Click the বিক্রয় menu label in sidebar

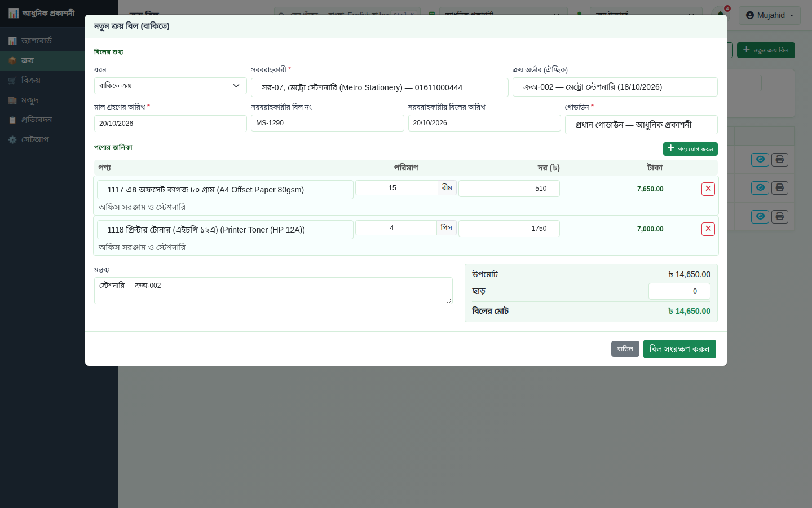click(x=31, y=80)
